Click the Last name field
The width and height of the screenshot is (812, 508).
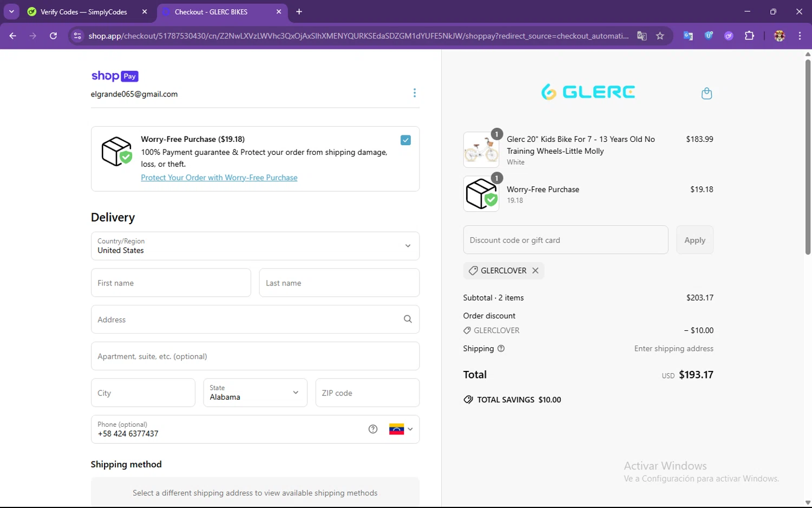point(339,283)
